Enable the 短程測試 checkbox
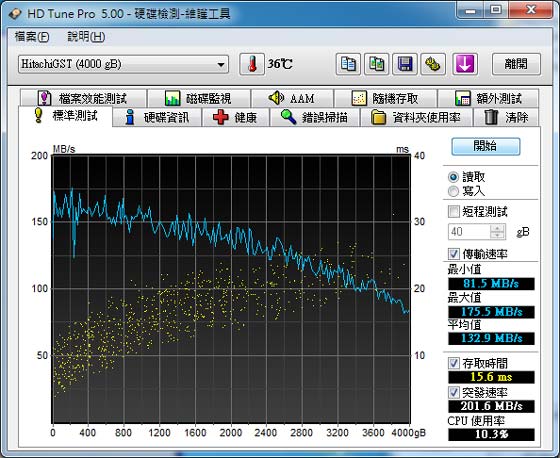Viewport: 560px width, 458px height. [454, 211]
